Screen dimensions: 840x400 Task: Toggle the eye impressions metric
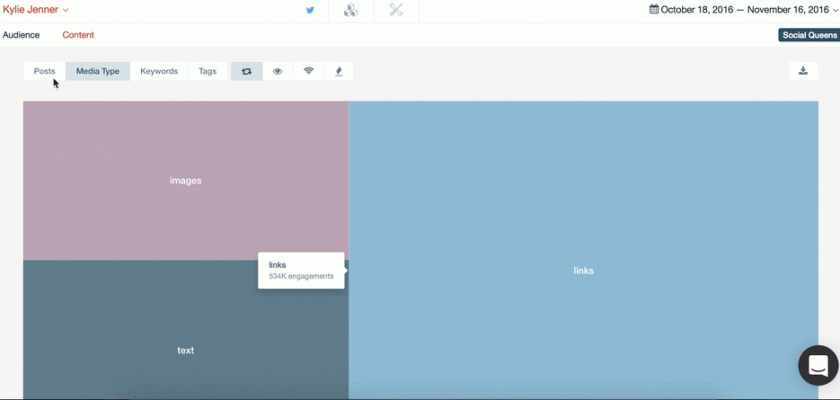pos(277,72)
